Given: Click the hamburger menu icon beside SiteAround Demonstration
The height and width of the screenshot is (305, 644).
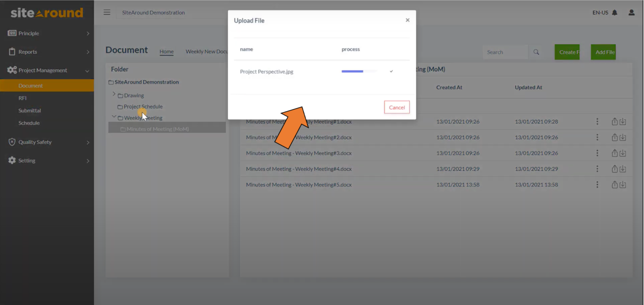Looking at the screenshot, I should [x=107, y=12].
